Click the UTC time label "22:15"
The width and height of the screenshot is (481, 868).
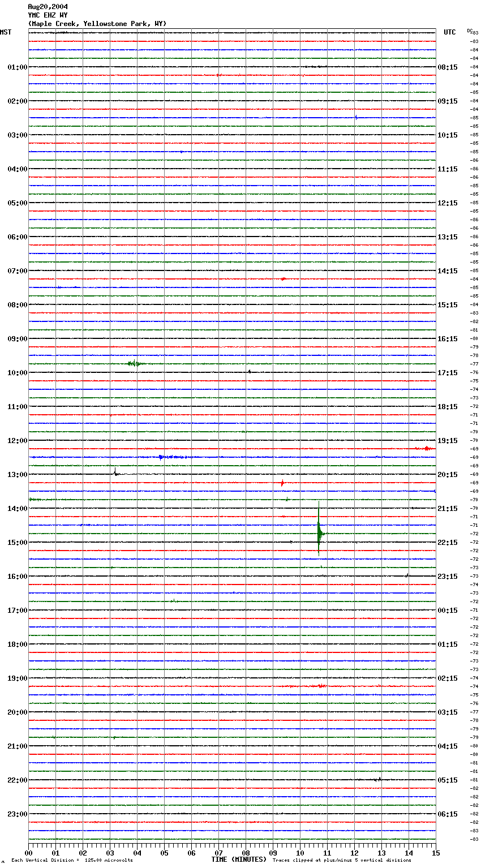448,543
